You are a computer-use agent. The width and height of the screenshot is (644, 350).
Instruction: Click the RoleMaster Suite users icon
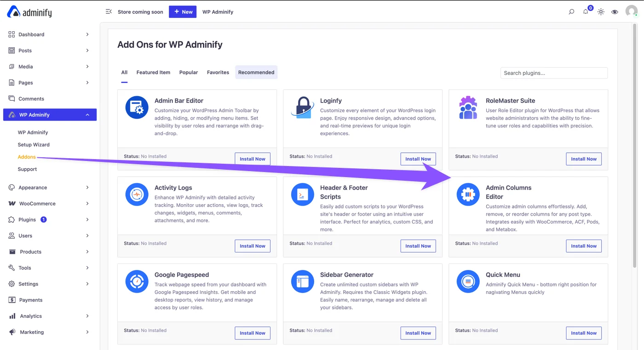[468, 107]
